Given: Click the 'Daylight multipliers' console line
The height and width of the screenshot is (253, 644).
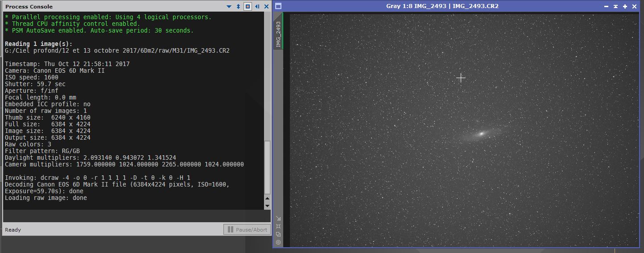Looking at the screenshot, I should [x=90, y=158].
